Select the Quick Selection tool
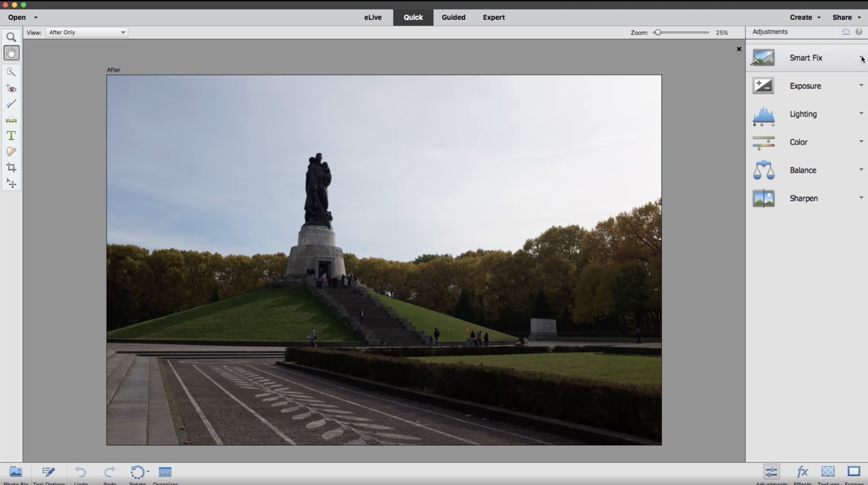868x485 pixels. [11, 72]
